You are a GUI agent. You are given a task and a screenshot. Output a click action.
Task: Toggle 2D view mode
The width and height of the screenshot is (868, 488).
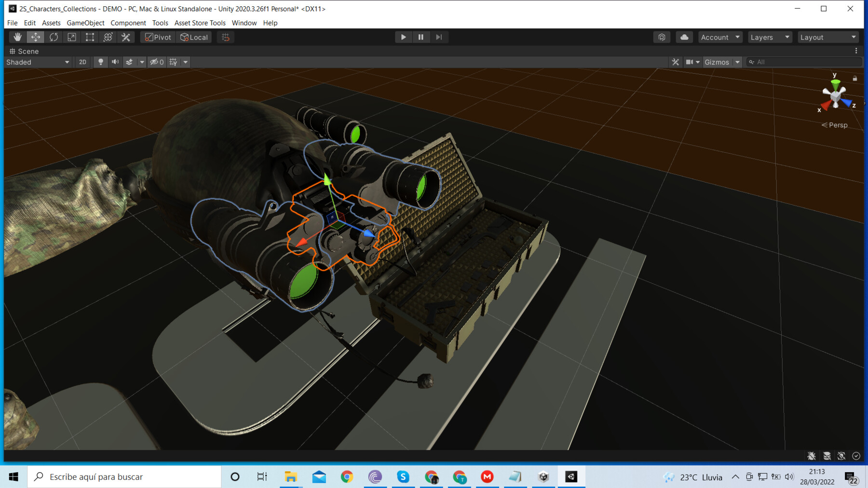pos(82,62)
